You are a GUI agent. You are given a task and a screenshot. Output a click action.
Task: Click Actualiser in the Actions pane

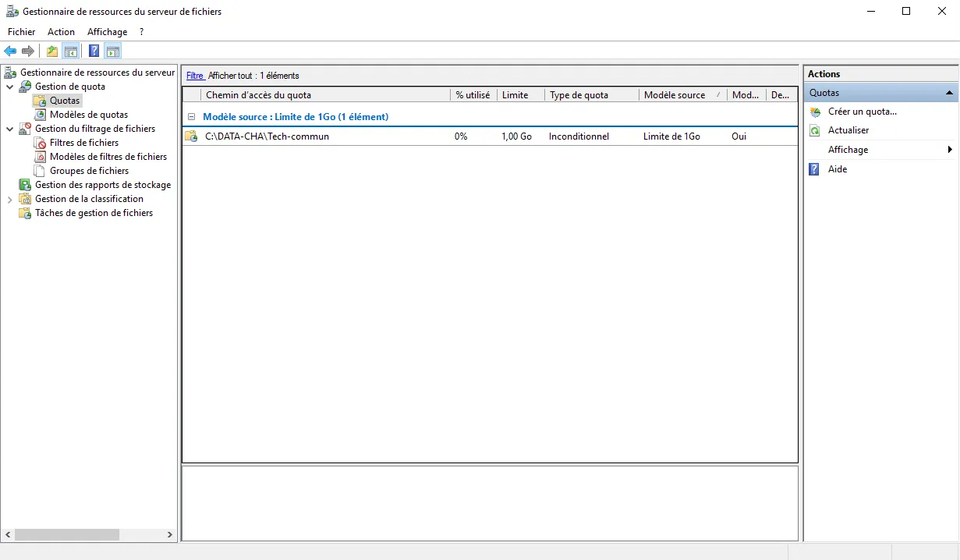(848, 130)
